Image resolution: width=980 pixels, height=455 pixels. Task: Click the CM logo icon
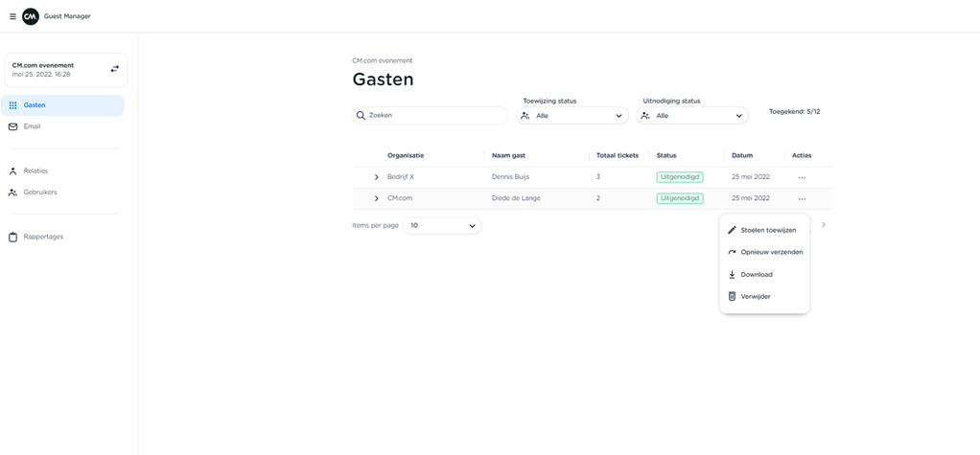click(31, 16)
